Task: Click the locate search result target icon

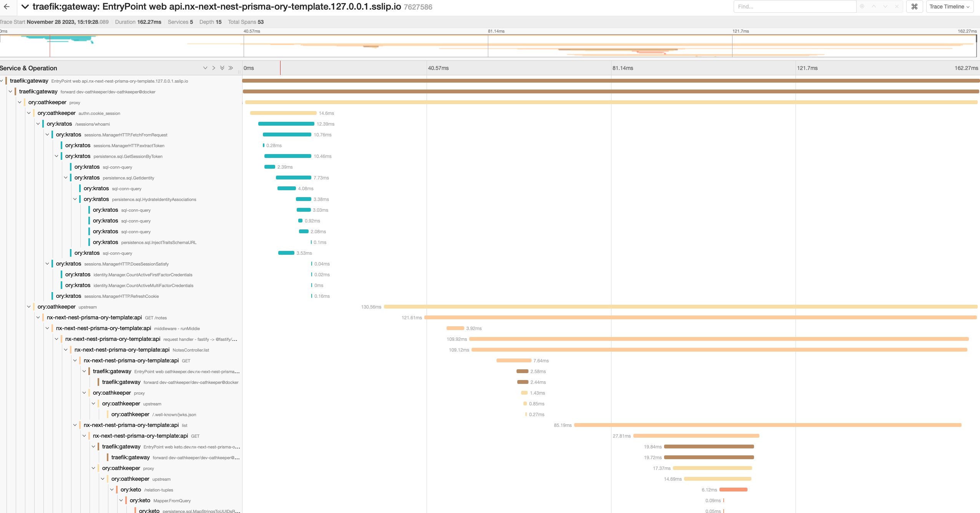Action: (x=862, y=7)
